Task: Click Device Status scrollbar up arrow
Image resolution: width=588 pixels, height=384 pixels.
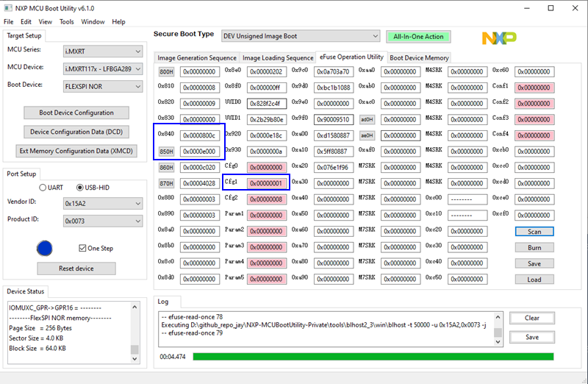Action: click(x=135, y=307)
